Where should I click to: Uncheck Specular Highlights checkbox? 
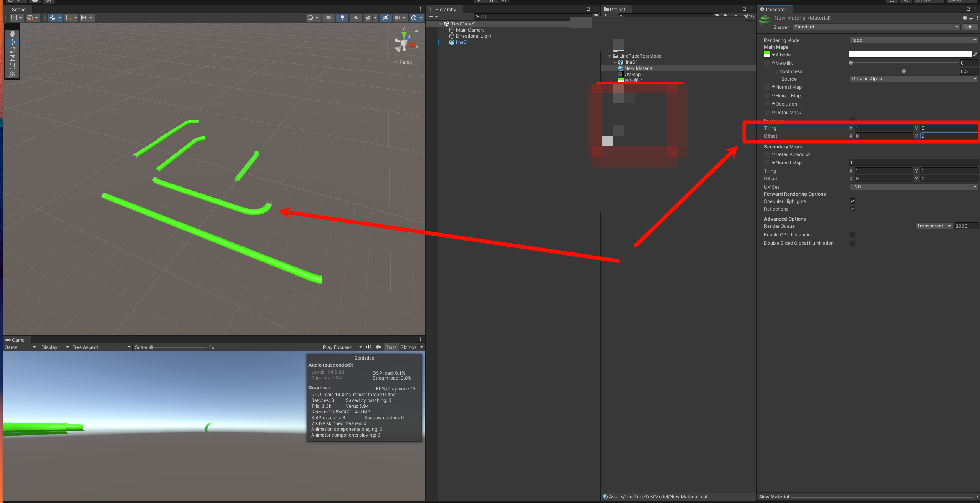click(852, 201)
